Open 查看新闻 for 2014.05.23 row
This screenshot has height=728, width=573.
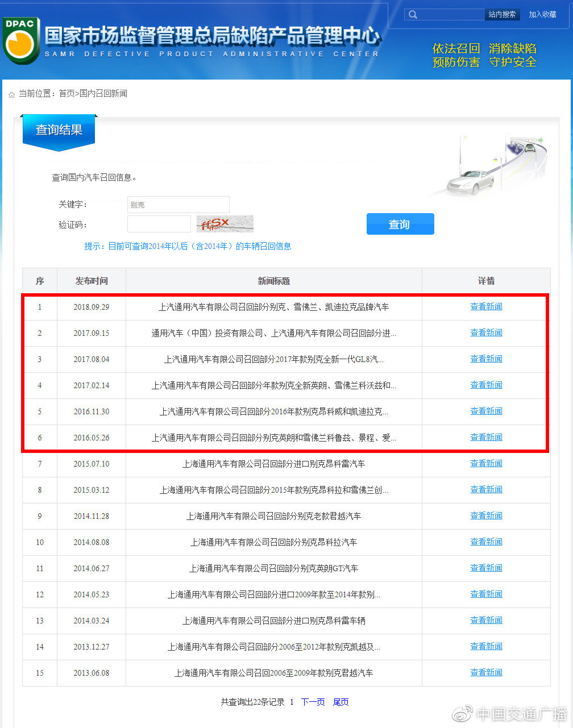coord(486,594)
